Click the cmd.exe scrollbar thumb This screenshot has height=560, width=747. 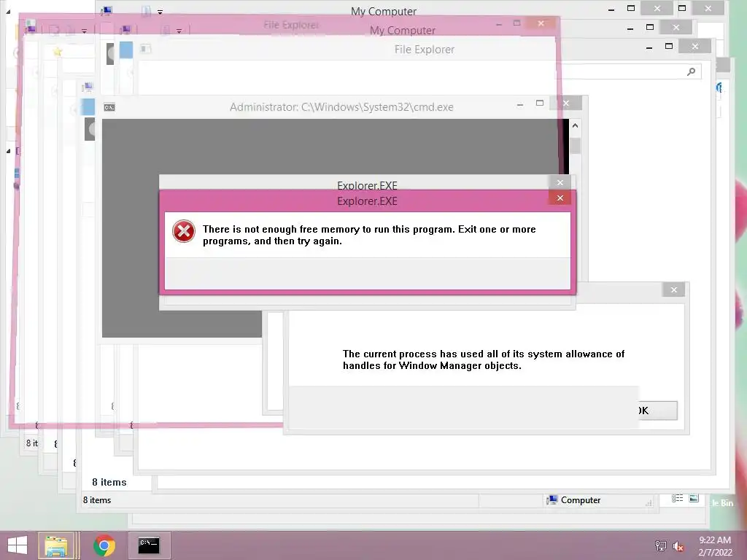click(x=575, y=146)
